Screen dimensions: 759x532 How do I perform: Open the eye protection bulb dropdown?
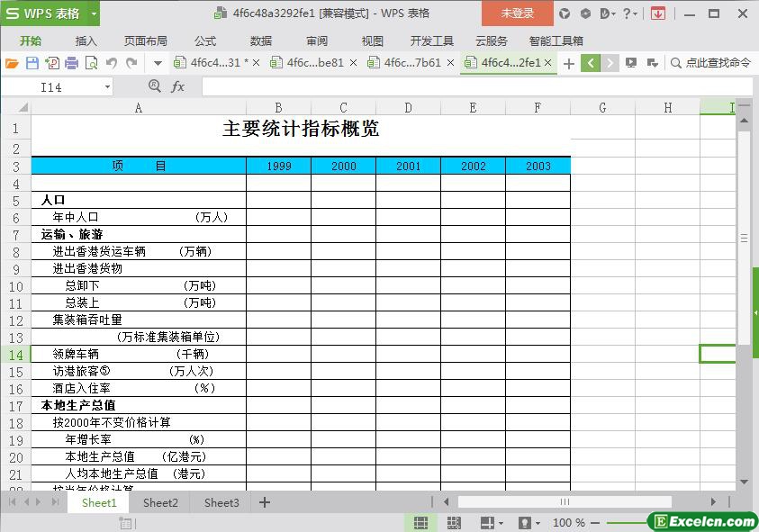pos(529,523)
